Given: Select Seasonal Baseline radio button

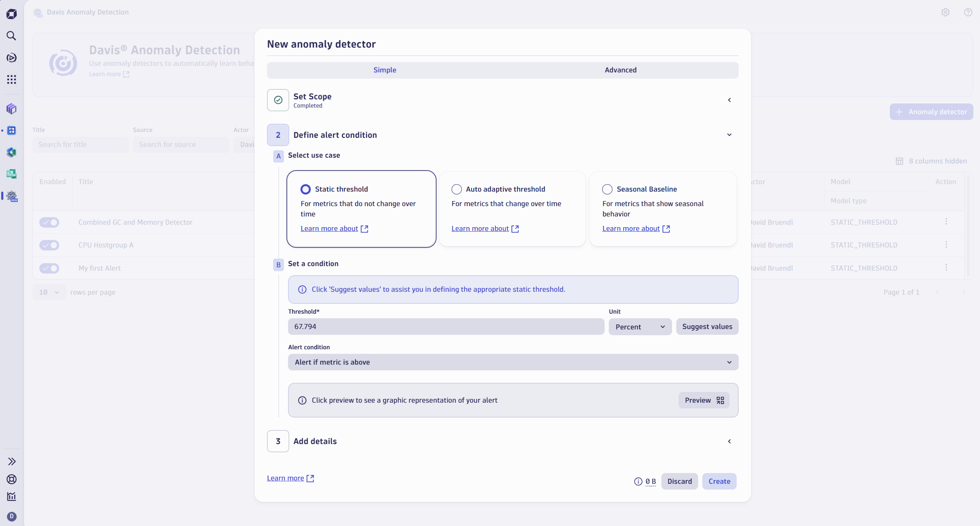Looking at the screenshot, I should tap(607, 189).
